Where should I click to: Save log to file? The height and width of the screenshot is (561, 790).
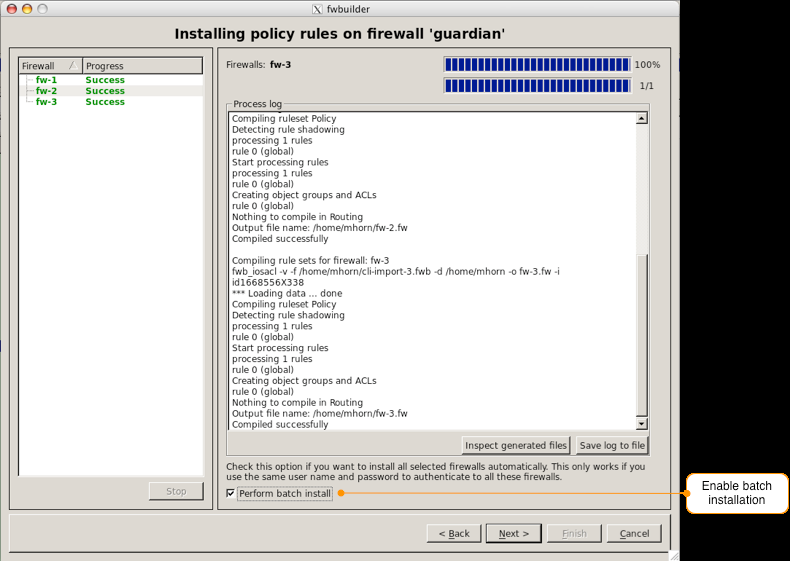(612, 446)
